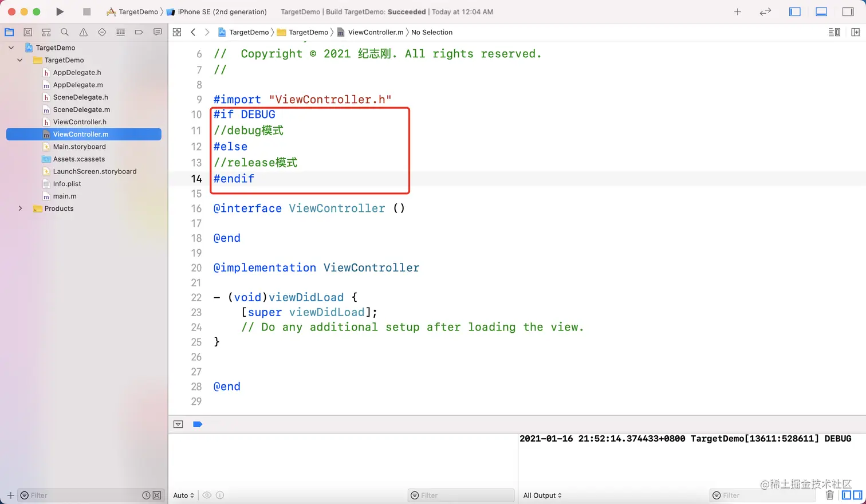Choose the TargetDemo scheme in toolbar
Screen dimensions: 866x504
(x=133, y=11)
